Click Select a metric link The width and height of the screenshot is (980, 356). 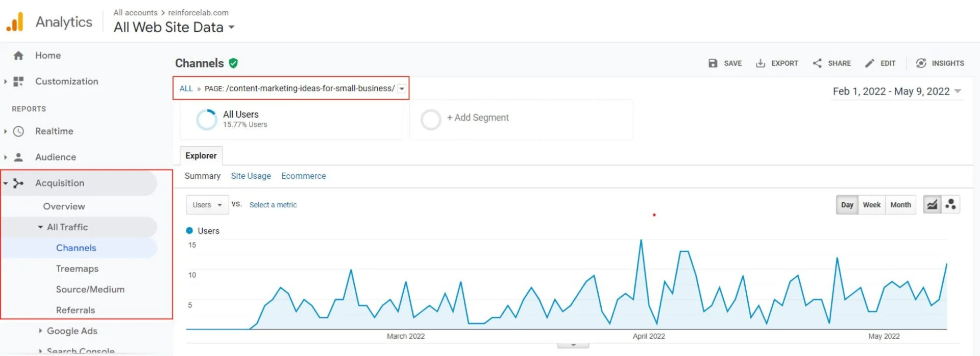pos(273,205)
